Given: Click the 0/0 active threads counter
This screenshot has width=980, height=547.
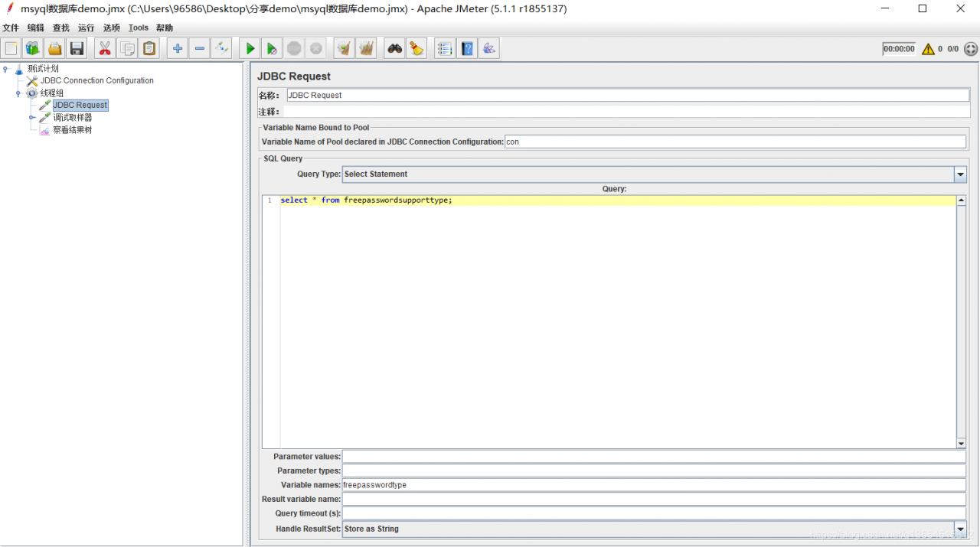Looking at the screenshot, I should (x=953, y=49).
